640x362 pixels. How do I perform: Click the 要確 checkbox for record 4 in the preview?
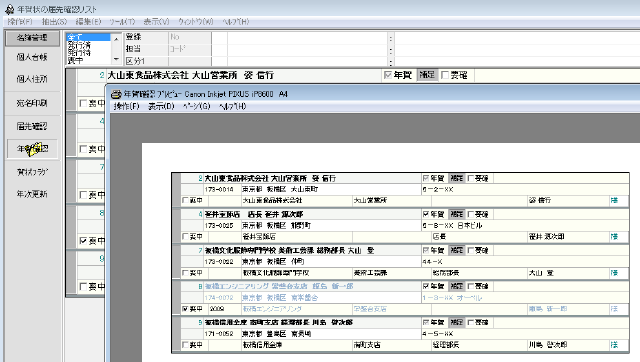[471, 214]
